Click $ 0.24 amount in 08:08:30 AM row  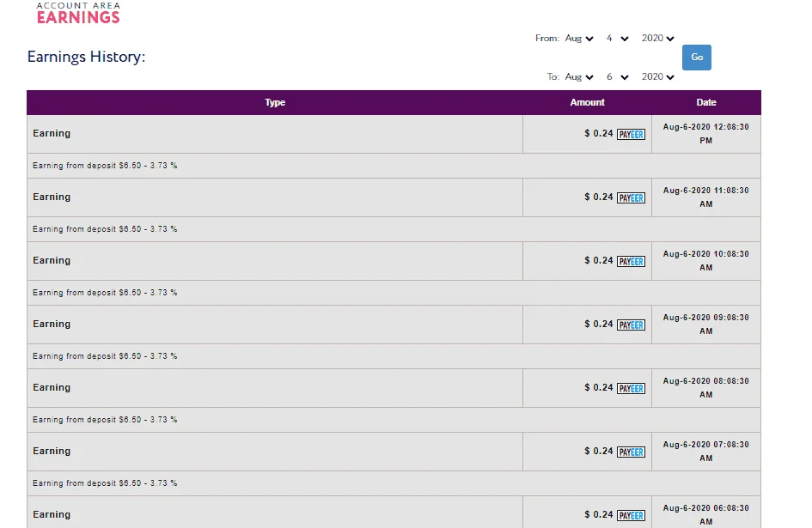(x=599, y=388)
